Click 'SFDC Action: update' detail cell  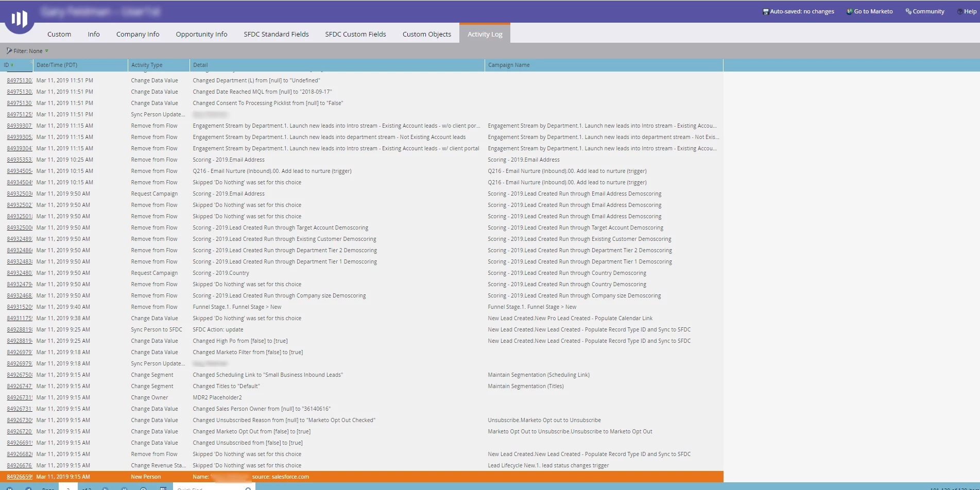218,329
